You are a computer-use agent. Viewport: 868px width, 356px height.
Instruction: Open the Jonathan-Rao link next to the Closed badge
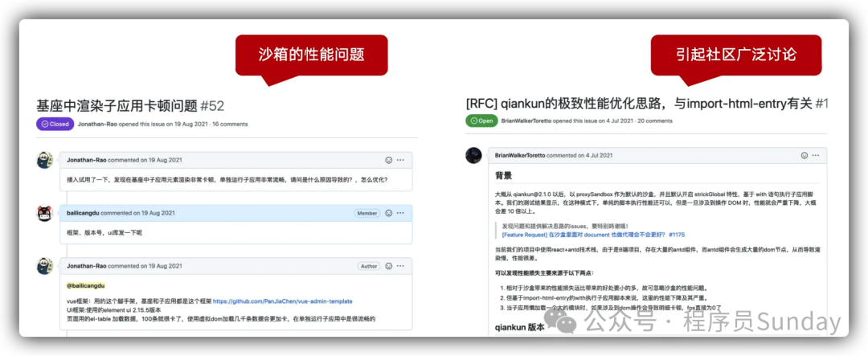[x=96, y=124]
